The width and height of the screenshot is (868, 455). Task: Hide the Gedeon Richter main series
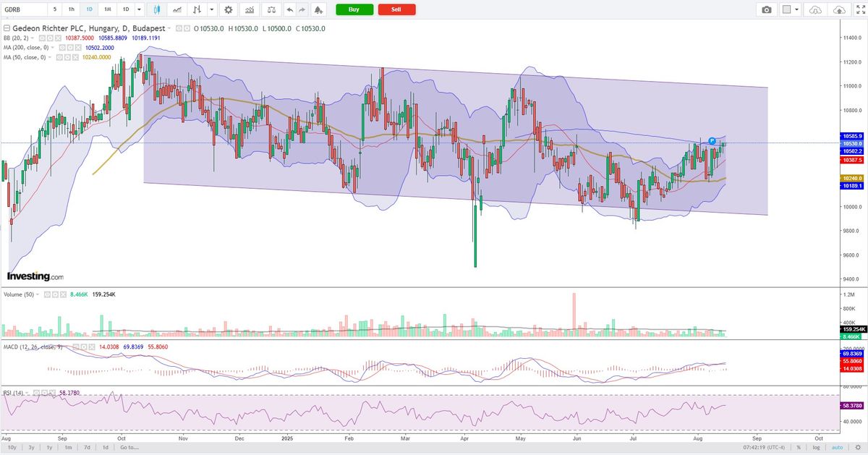pos(179,28)
